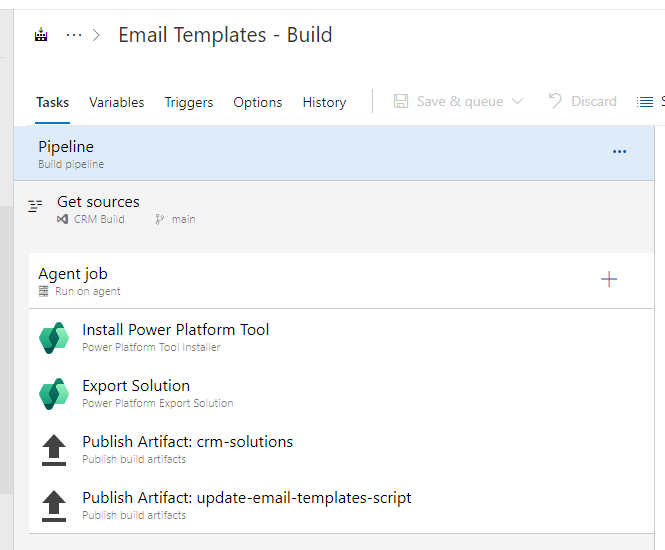This screenshot has width=665, height=550.
Task: Click the pipeline icon next to breadcrumb
Action: pos(41,35)
